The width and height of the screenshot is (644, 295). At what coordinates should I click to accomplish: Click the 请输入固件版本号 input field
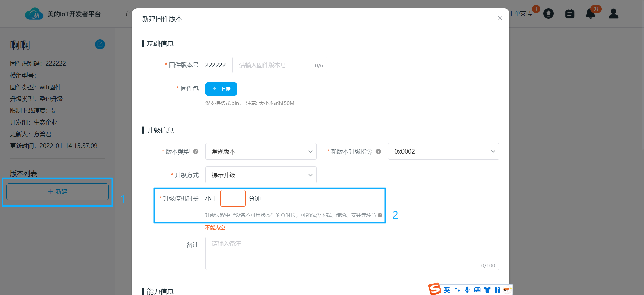click(x=275, y=65)
